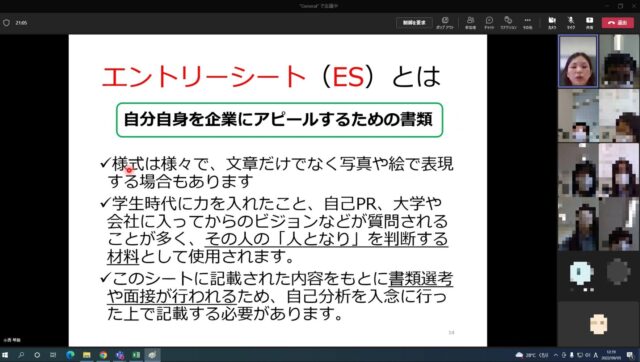Screen dimensions: 640x362
Task: Switch to Excel in the taskbar
Action: [x=136, y=355]
